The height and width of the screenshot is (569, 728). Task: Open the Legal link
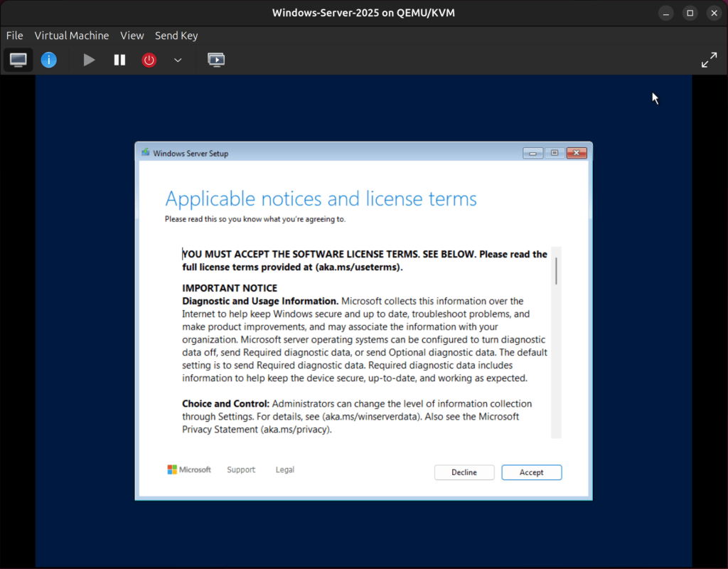pos(284,469)
